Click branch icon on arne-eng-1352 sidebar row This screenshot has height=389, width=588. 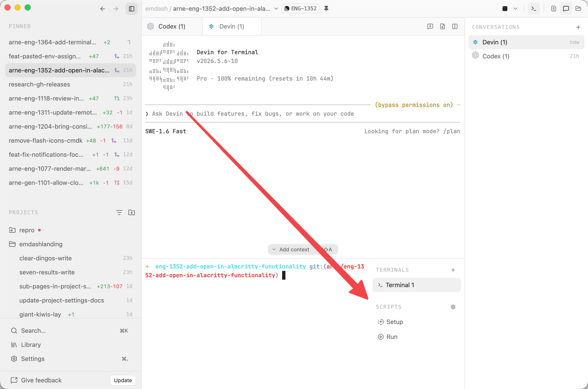[x=117, y=70]
